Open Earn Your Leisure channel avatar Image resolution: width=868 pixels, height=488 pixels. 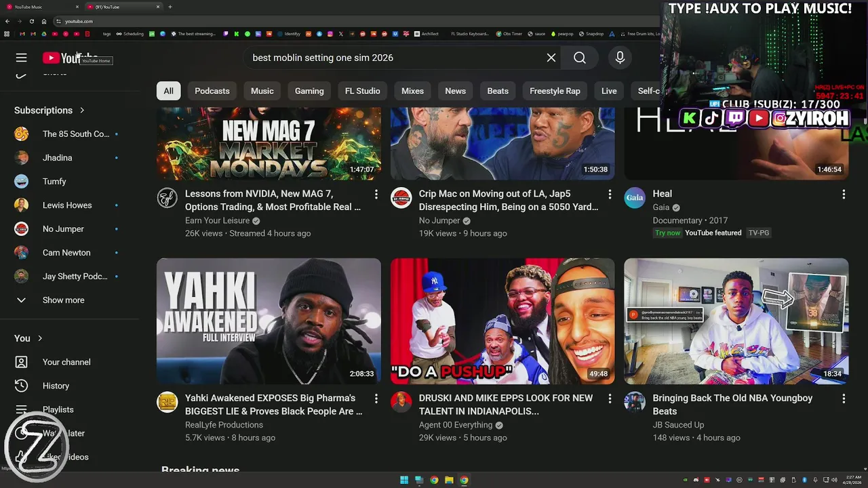click(167, 198)
